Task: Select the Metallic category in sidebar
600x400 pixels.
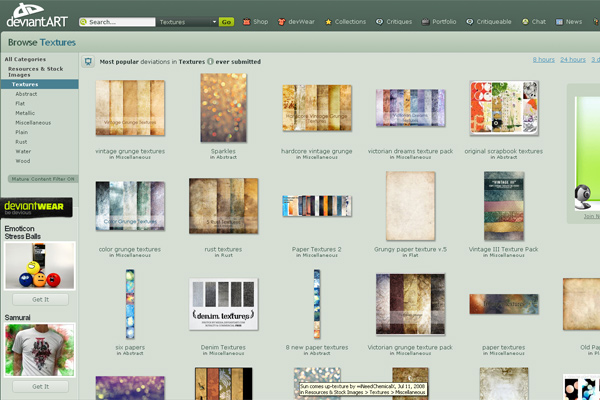Action: [27, 113]
